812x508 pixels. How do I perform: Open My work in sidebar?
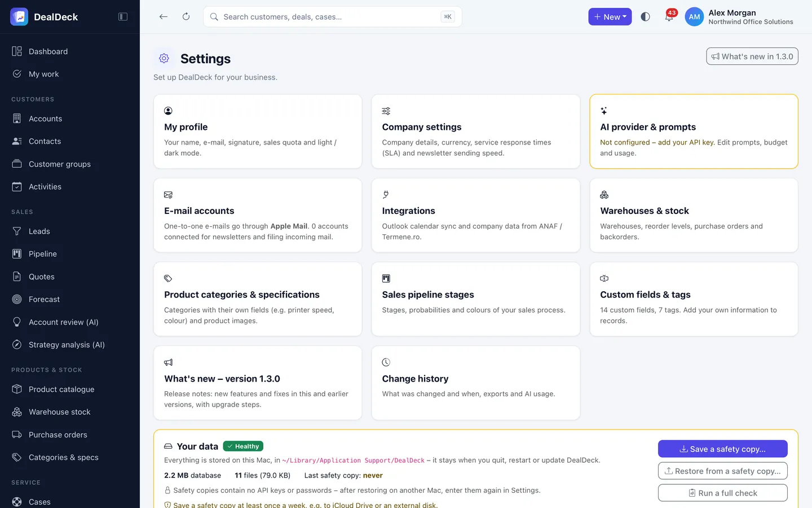70,74
